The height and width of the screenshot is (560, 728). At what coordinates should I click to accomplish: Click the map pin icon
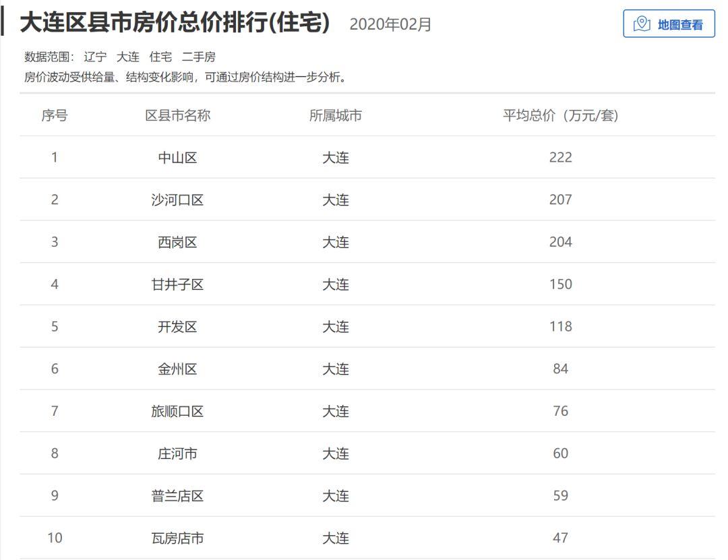point(642,25)
